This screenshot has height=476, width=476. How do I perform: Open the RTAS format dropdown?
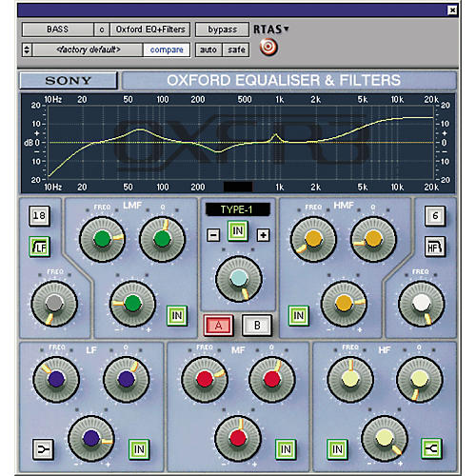coord(271,30)
